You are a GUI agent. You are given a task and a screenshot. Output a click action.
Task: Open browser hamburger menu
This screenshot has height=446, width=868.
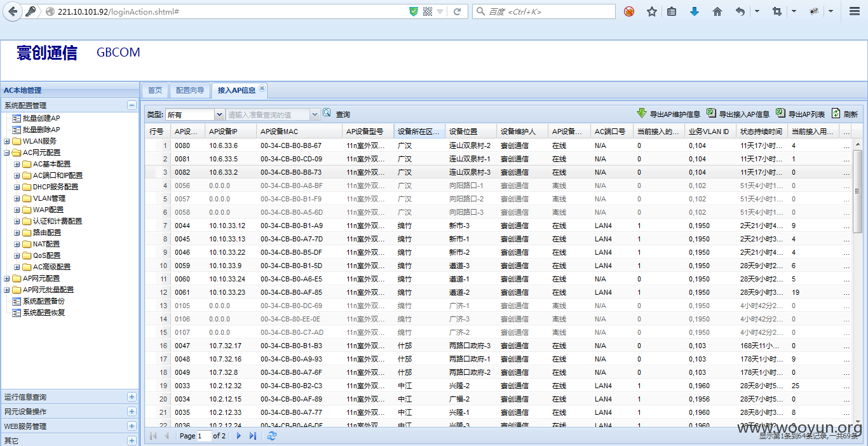point(855,11)
